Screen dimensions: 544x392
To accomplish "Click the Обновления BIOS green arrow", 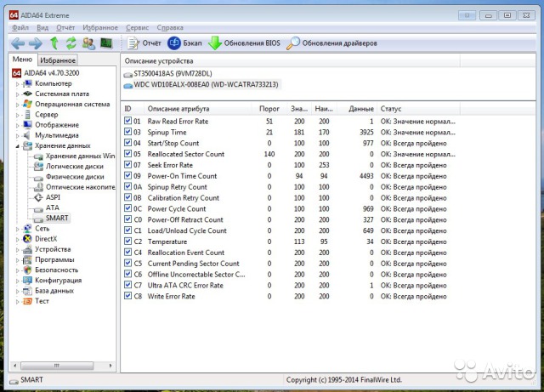I will pos(215,43).
